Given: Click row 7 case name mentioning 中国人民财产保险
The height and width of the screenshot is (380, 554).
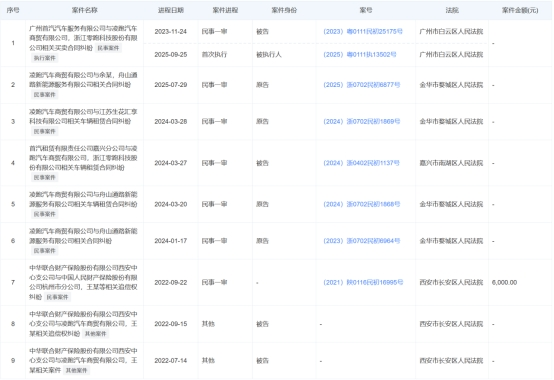Looking at the screenshot, I should pos(83,282).
